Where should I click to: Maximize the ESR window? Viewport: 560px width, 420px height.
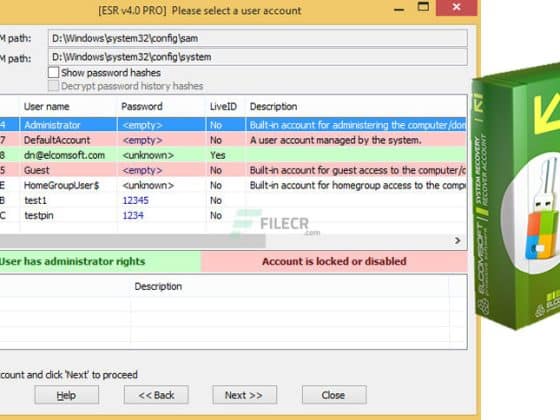[x=423, y=7]
